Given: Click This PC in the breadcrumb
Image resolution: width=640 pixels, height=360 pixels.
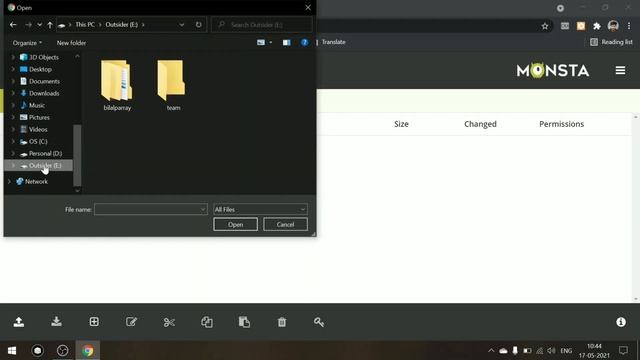Looking at the screenshot, I should (85, 25).
